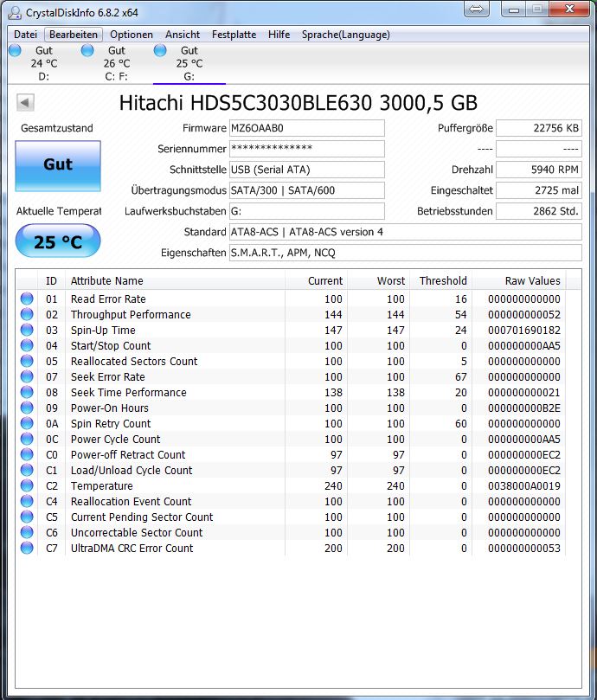Click the Current column header
The height and width of the screenshot is (700, 597).
pos(316,281)
